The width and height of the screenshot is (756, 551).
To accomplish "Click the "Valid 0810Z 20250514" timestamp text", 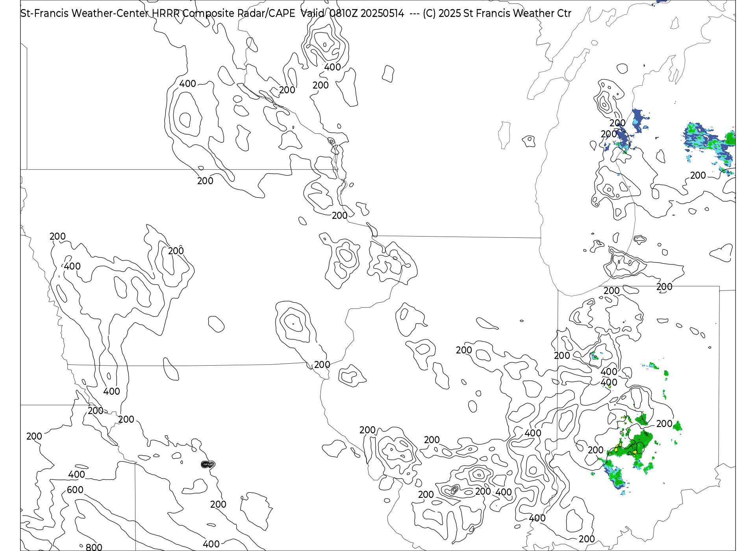I will click(352, 13).
